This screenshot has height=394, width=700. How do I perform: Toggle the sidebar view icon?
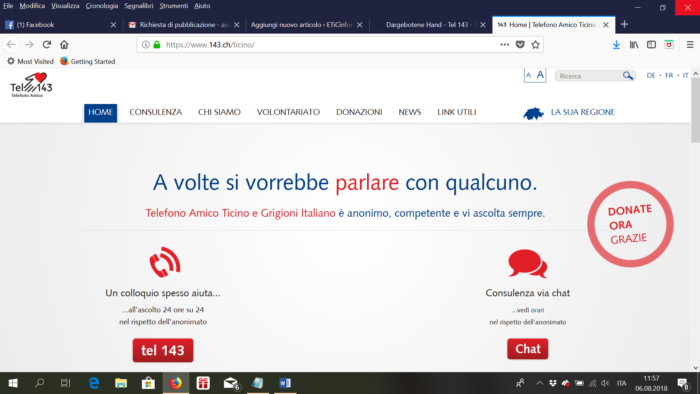click(651, 45)
